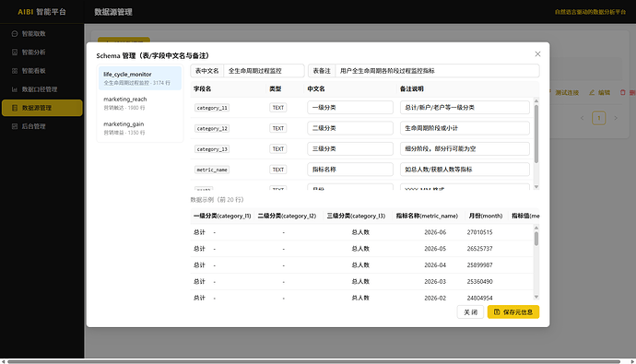636x364 pixels.
Task: Go to next page arrow in pagination
Action: click(x=616, y=118)
